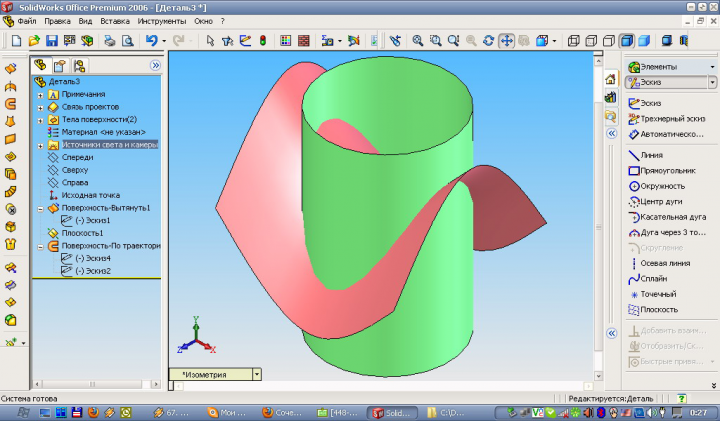
Task: Switch to ConfigurationManager tab
Action: point(79,66)
